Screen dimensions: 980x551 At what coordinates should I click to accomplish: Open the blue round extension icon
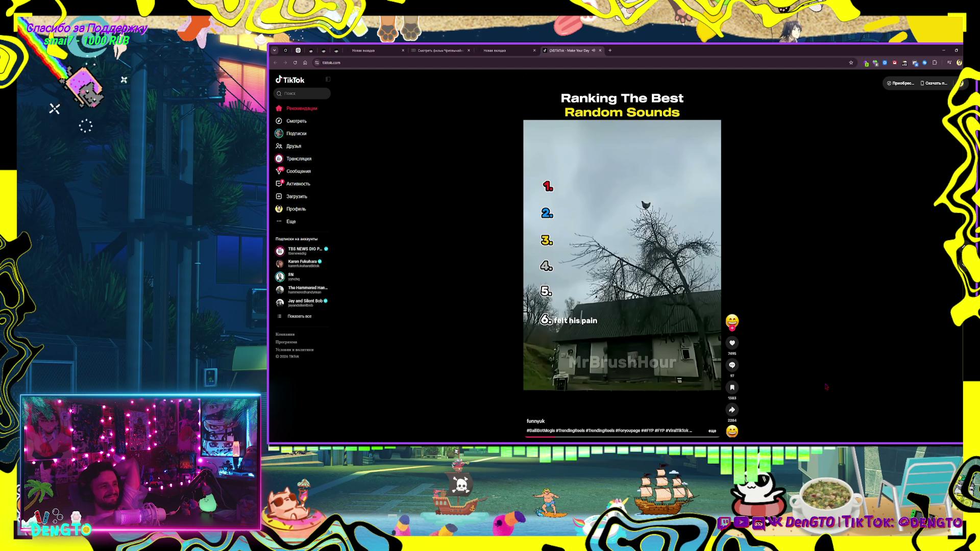(924, 63)
